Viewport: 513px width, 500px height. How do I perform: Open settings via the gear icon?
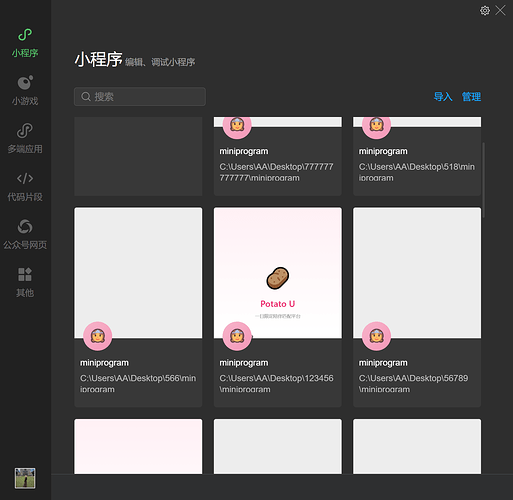[x=485, y=11]
